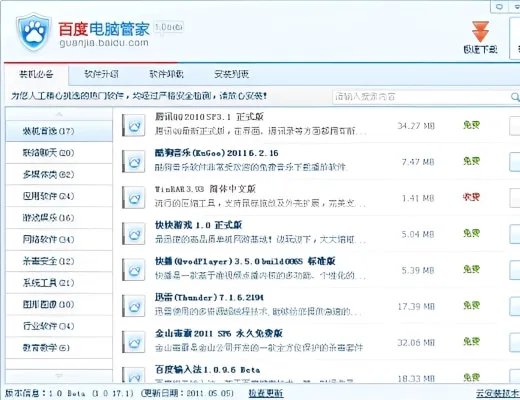Click the install button for 金山毒霸2011 row
This screenshot has width=520, height=400.
click(515, 342)
